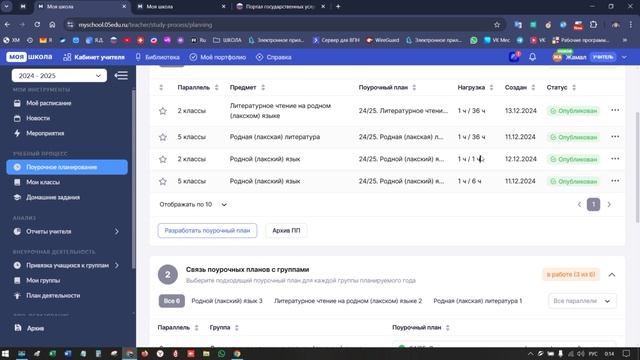Viewport: 640px width, 360px height.
Task: Select Все 6 filter tab
Action: [x=171, y=301]
